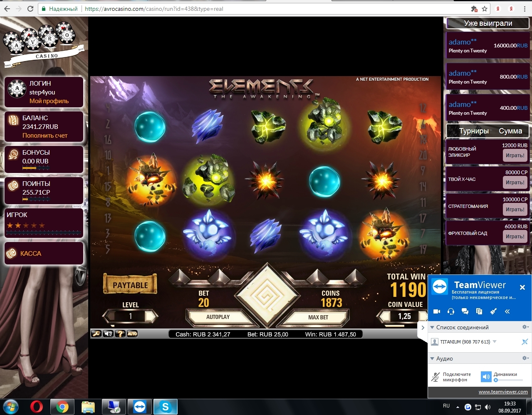Play ТВОЙ Х-ЧАС tournament
532x415 pixels.
pyautogui.click(x=515, y=183)
